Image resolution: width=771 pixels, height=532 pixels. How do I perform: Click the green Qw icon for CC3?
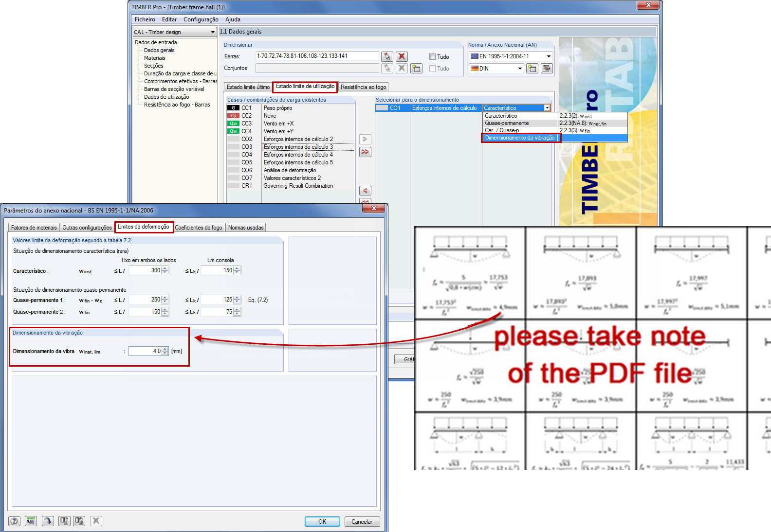coord(234,124)
